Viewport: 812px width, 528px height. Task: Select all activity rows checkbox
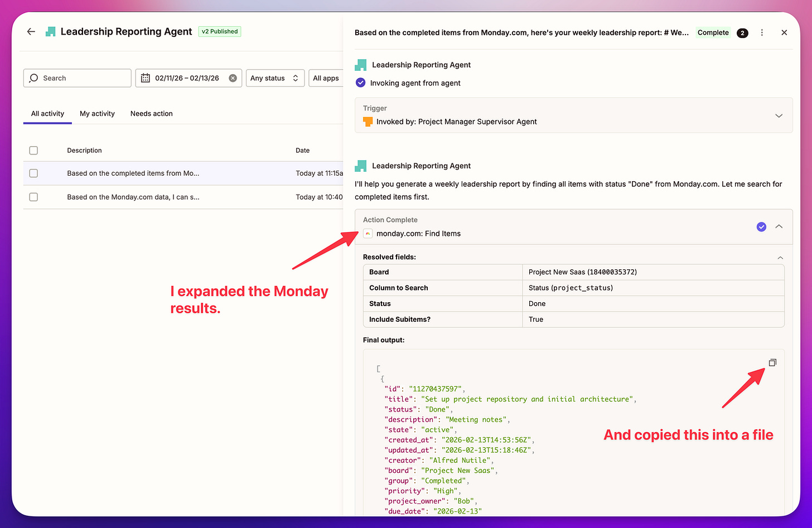[x=33, y=151]
